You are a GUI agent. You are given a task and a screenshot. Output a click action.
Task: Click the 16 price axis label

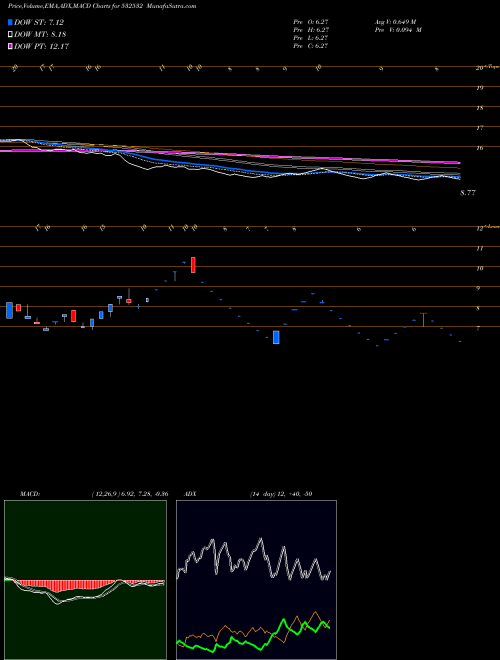pyautogui.click(x=479, y=148)
